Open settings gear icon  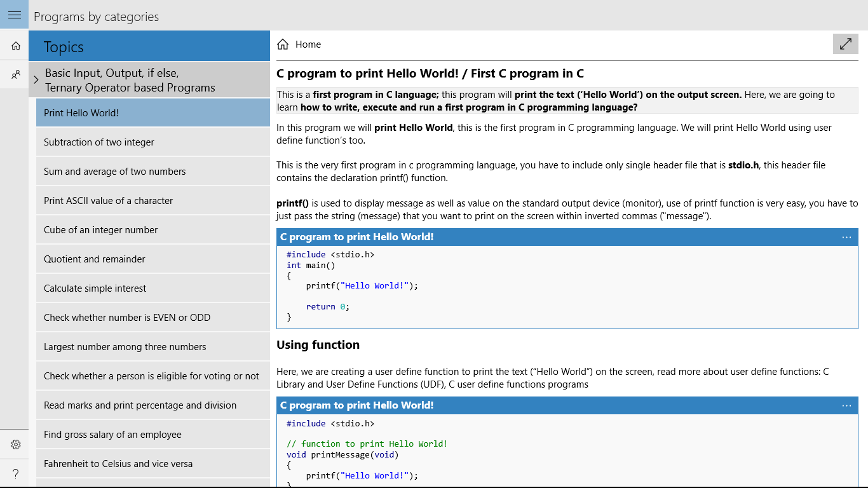click(15, 445)
